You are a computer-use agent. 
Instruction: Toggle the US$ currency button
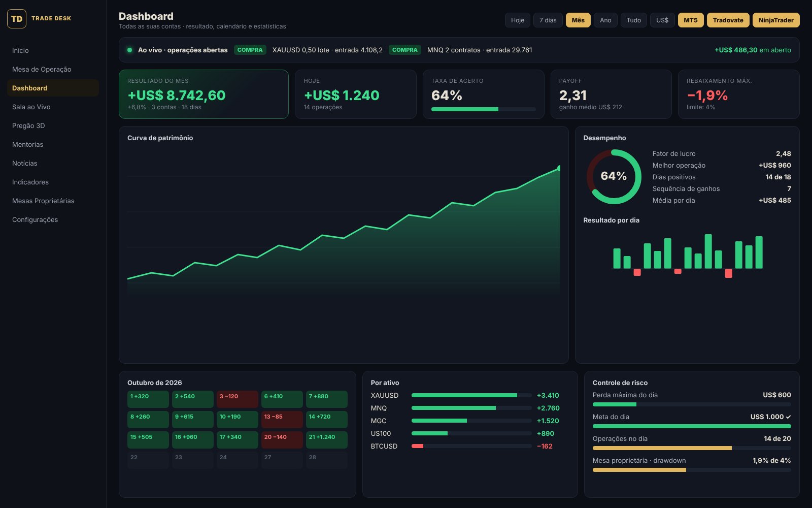point(662,20)
